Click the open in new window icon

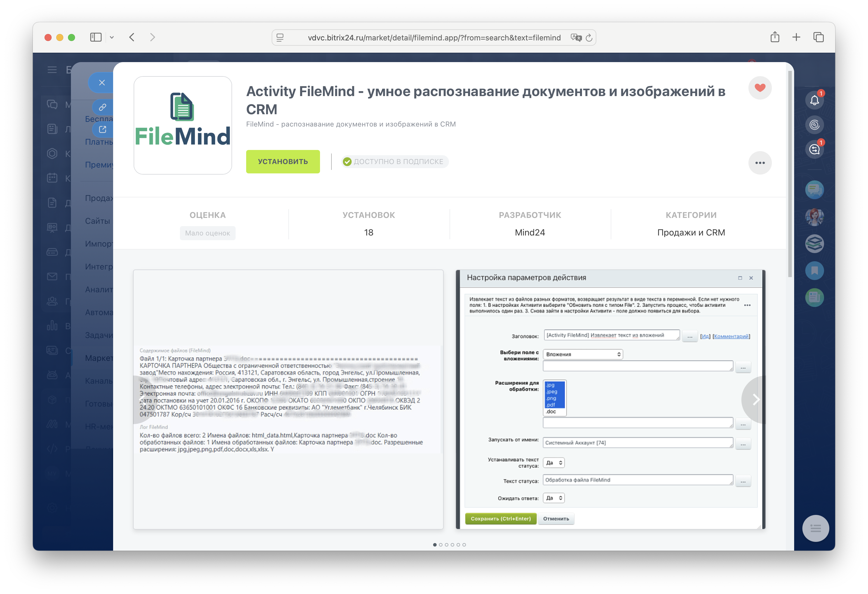click(x=102, y=129)
